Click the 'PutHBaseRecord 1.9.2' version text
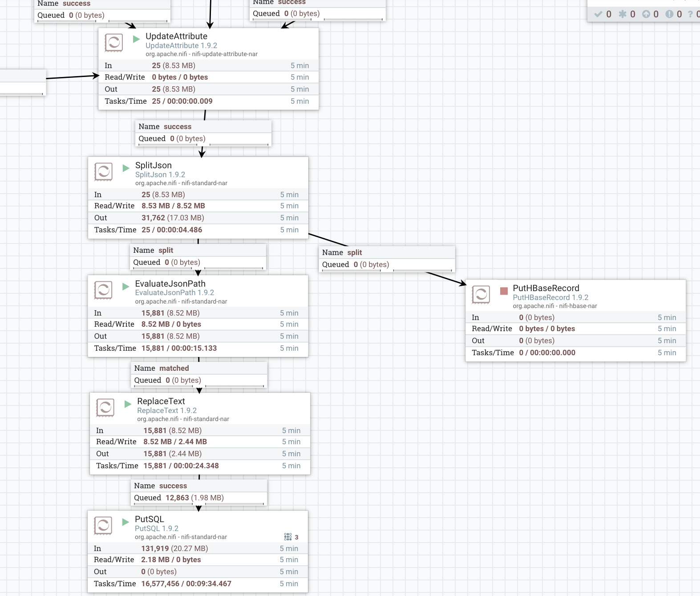700x596 pixels. click(x=550, y=297)
